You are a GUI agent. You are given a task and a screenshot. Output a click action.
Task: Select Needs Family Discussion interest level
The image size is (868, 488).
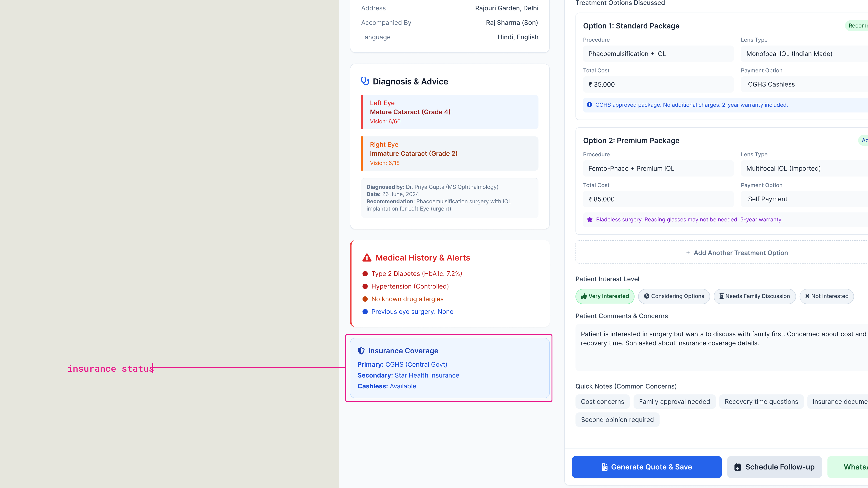pyautogui.click(x=755, y=296)
